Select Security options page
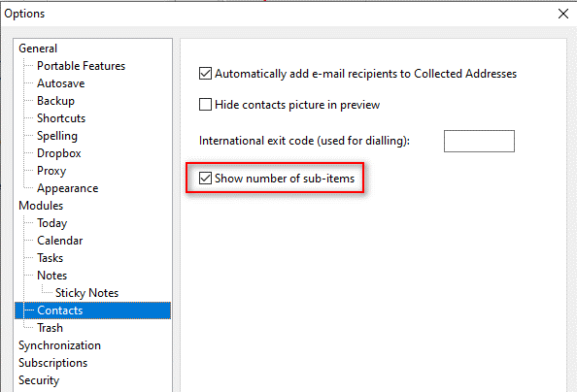 39,380
